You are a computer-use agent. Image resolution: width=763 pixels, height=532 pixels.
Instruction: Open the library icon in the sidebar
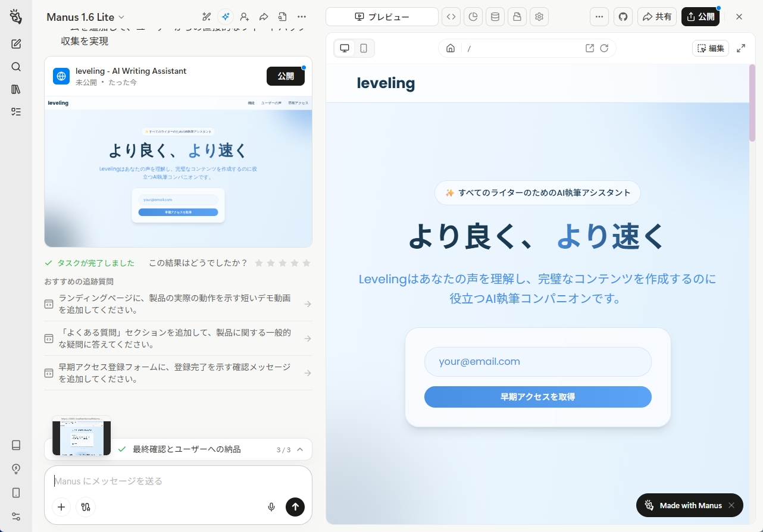[x=16, y=89]
